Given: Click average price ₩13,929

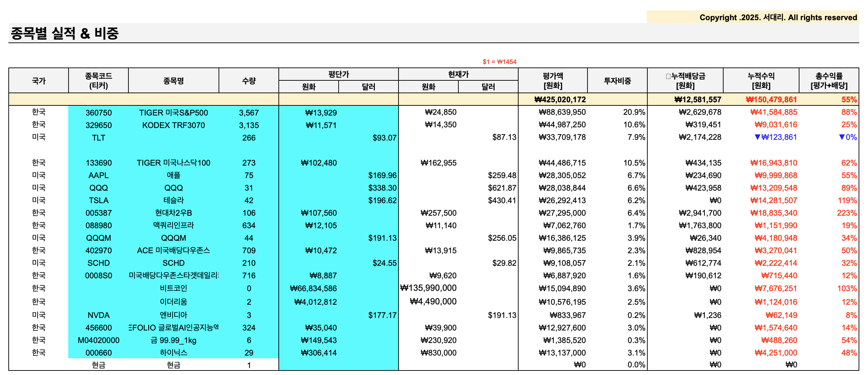Looking at the screenshot, I should (321, 113).
